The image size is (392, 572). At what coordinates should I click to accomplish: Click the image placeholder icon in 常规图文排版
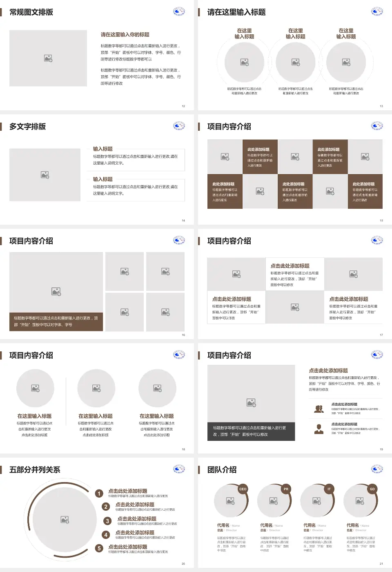(48, 58)
